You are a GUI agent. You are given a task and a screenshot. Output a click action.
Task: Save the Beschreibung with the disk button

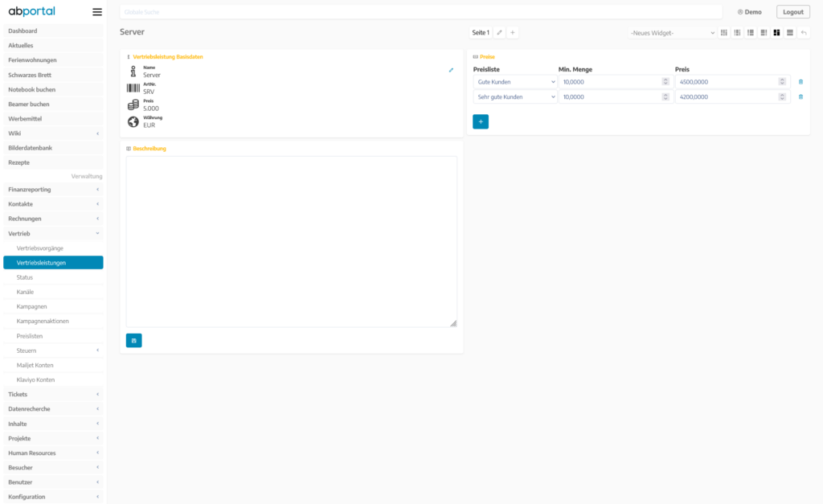(x=133, y=341)
